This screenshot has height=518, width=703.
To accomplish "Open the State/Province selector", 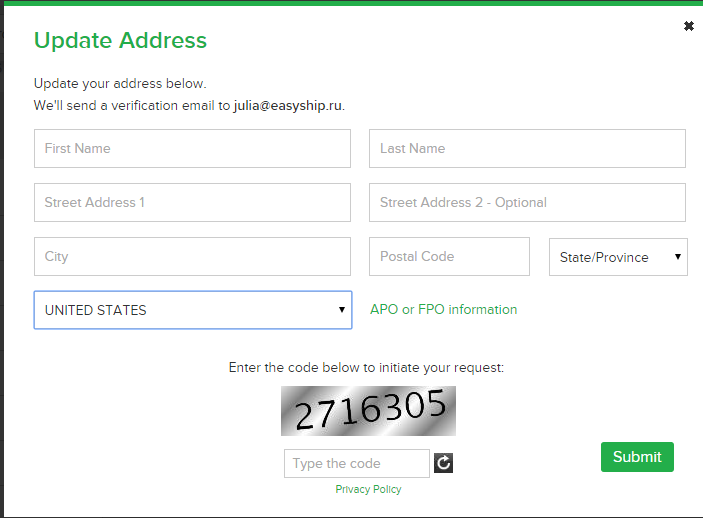I will tap(618, 257).
